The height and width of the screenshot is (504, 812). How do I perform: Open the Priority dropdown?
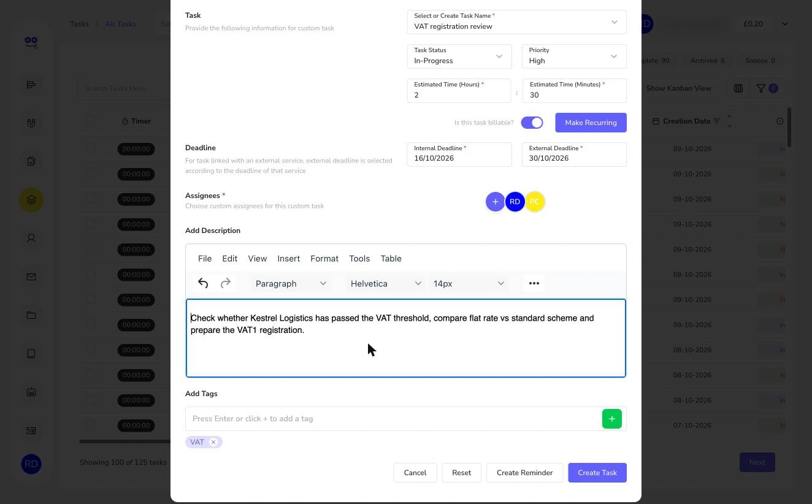(x=574, y=56)
